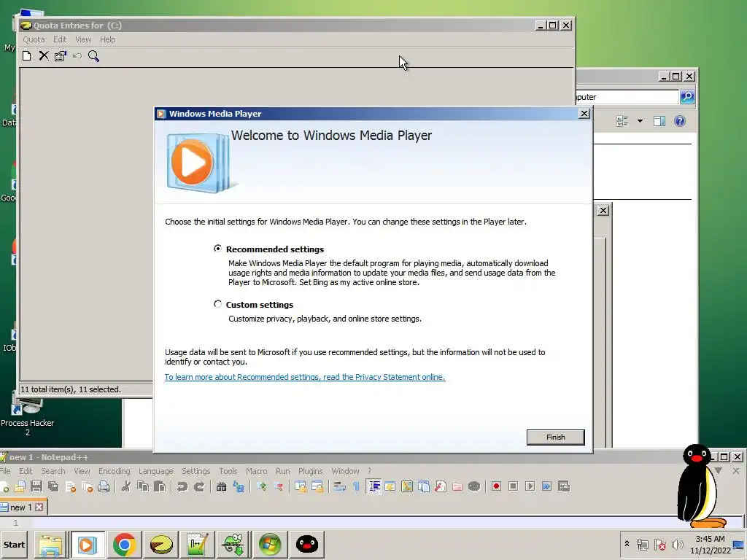Click the Find magnifier in Quota Entries toolbar
The image size is (747, 560).
pyautogui.click(x=93, y=56)
